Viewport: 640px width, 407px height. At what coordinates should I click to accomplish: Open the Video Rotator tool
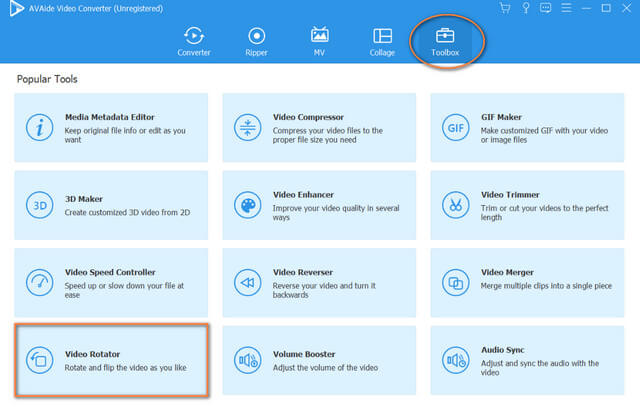(111, 360)
